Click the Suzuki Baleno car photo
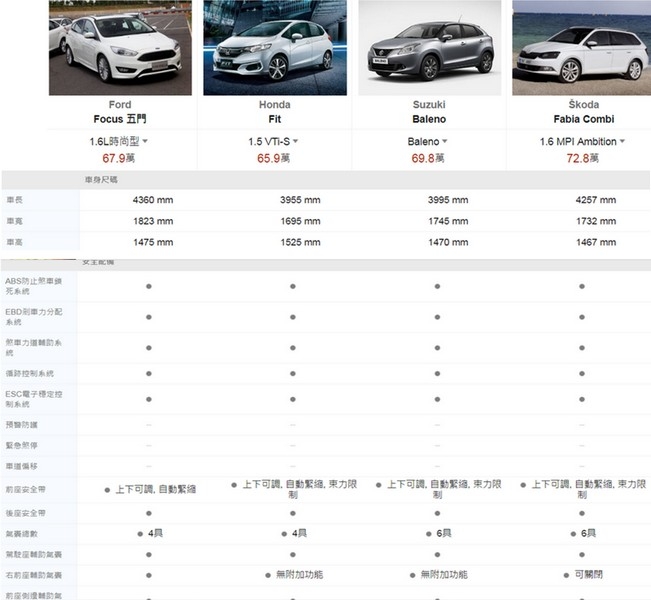 (x=430, y=48)
